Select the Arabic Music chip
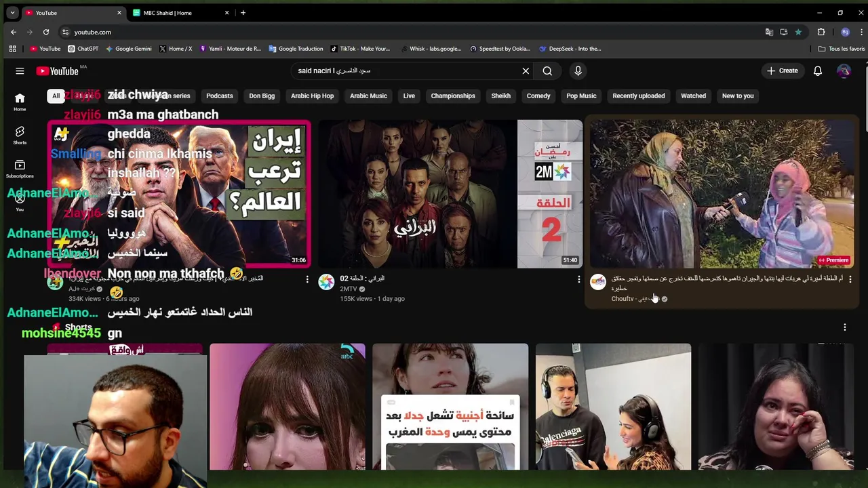Screen dimensions: 868x488 368,96
